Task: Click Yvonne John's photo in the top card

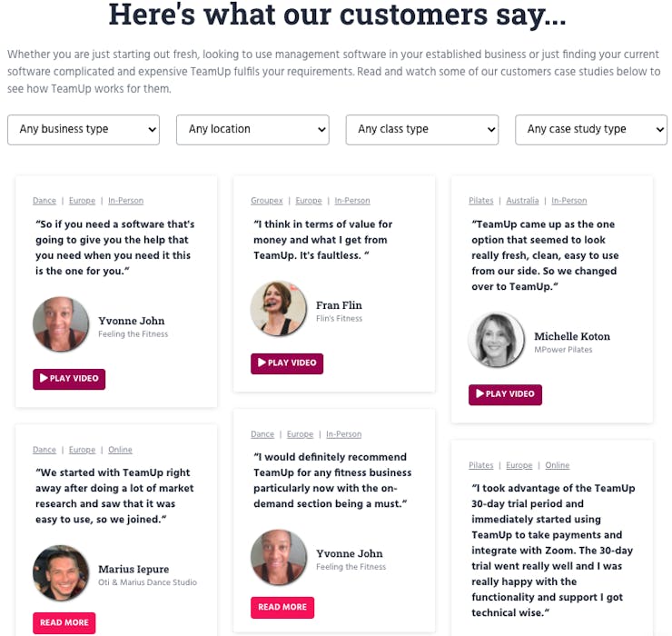Action: 61,324
